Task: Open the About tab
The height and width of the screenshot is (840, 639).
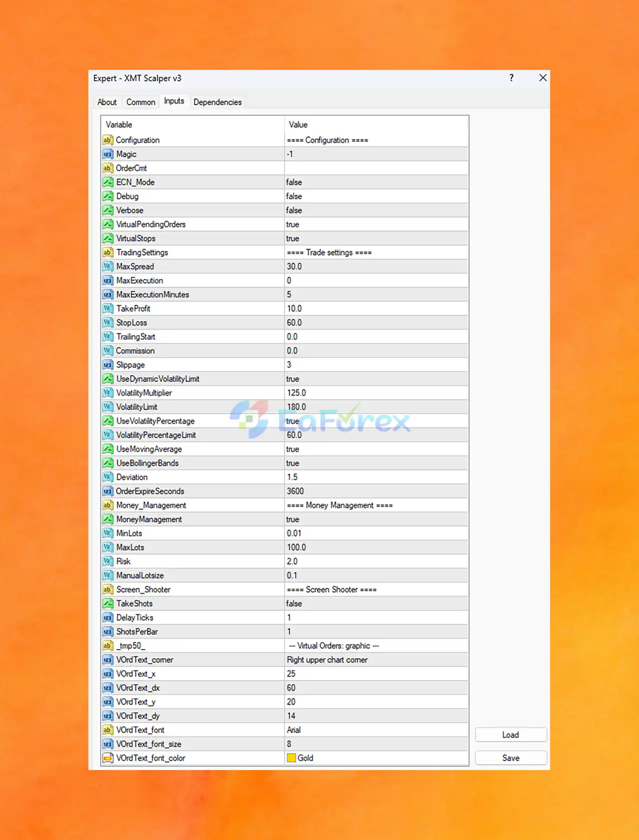Action: [x=107, y=102]
